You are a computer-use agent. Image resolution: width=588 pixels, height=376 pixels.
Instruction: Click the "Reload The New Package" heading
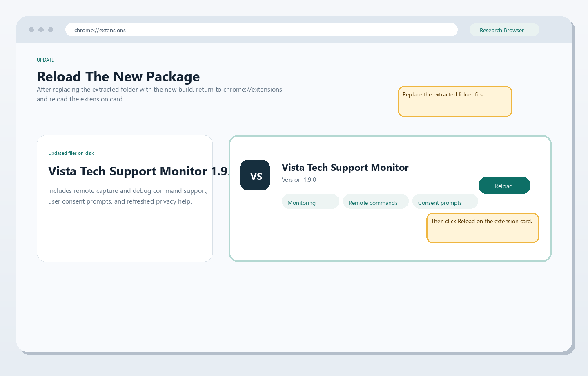(118, 76)
